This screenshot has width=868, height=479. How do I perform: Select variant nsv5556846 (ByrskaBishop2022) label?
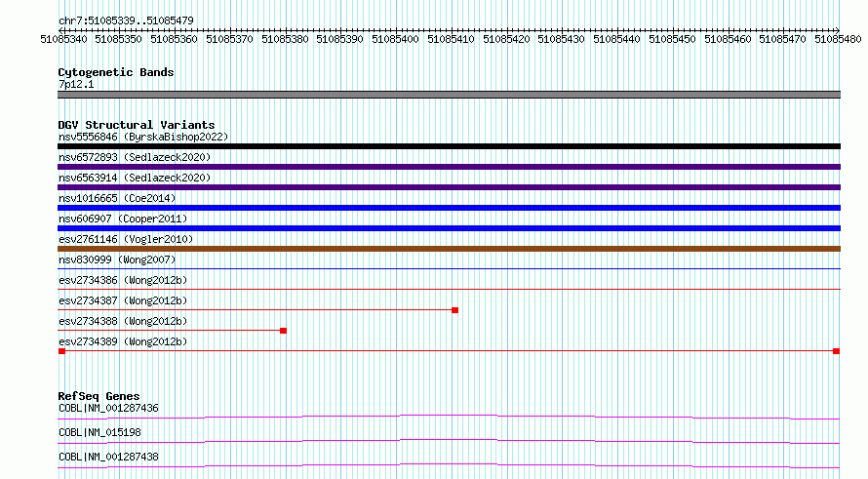pos(143,137)
